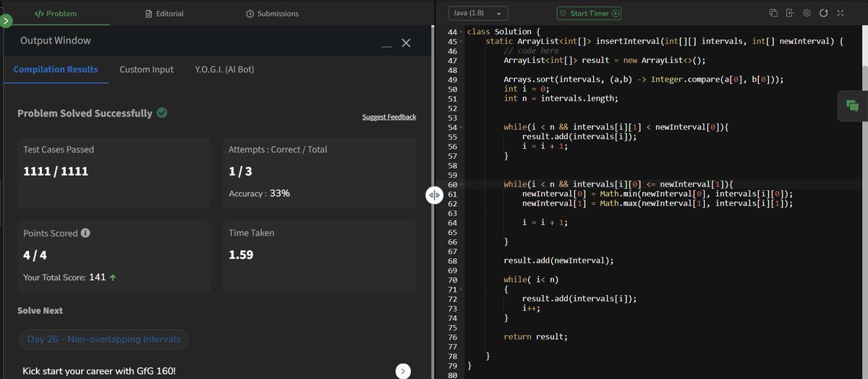Viewport: 868px width, 379px height.
Task: Click the Solve Next heading
Action: click(x=40, y=310)
